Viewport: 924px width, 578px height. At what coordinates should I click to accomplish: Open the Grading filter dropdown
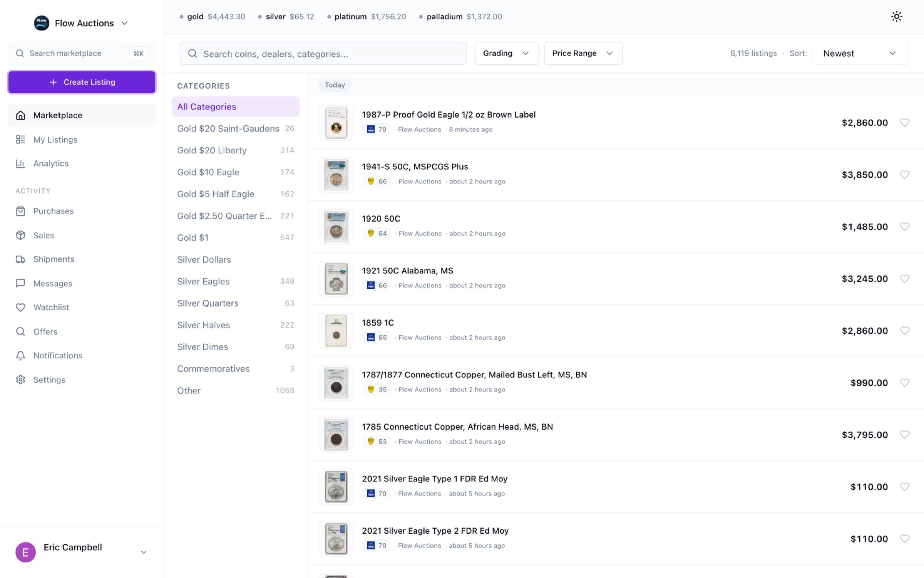(x=506, y=53)
